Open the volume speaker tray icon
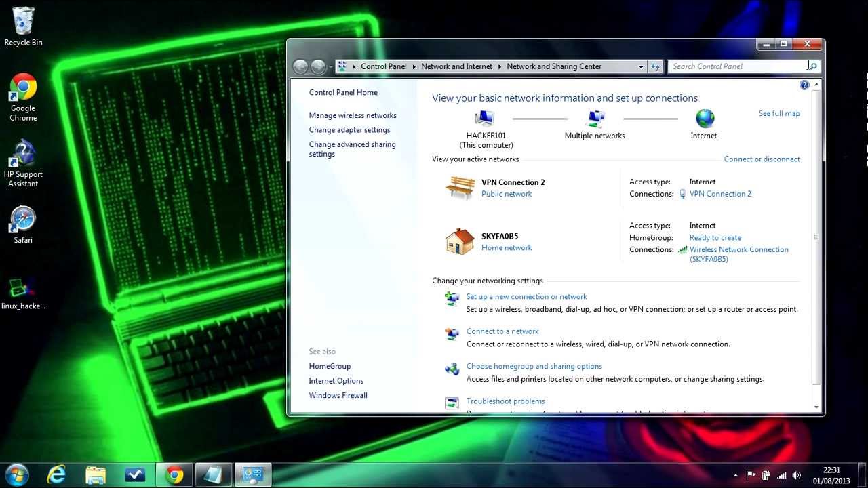Image resolution: width=868 pixels, height=488 pixels. pos(797,475)
